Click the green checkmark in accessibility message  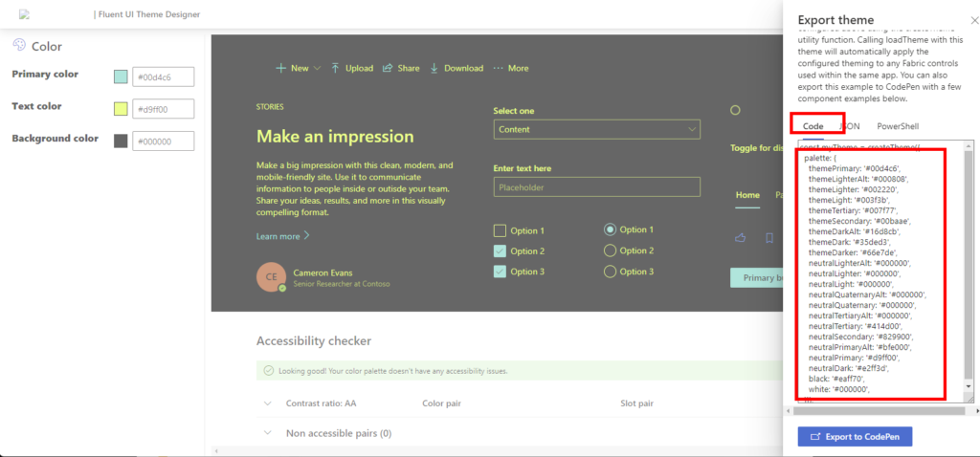(x=269, y=371)
